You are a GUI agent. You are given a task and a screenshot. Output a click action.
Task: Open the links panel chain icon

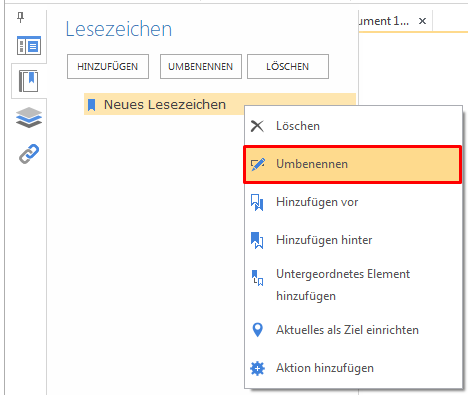tap(29, 154)
